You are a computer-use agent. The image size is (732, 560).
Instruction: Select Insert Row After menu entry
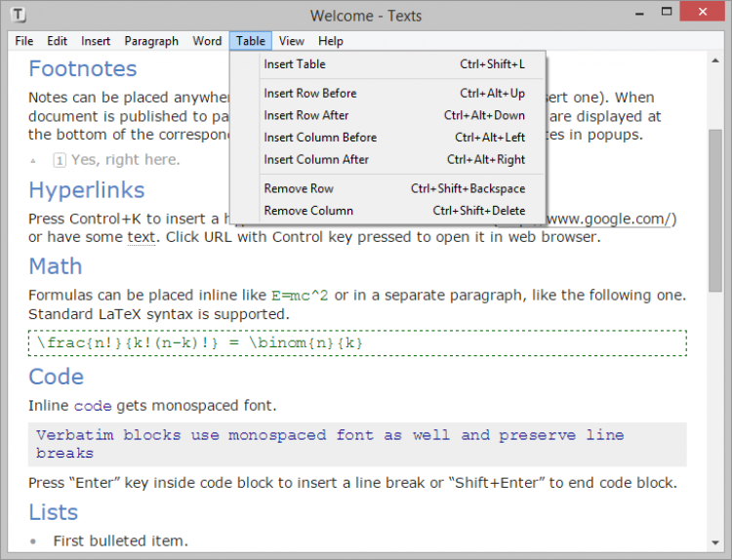(306, 115)
